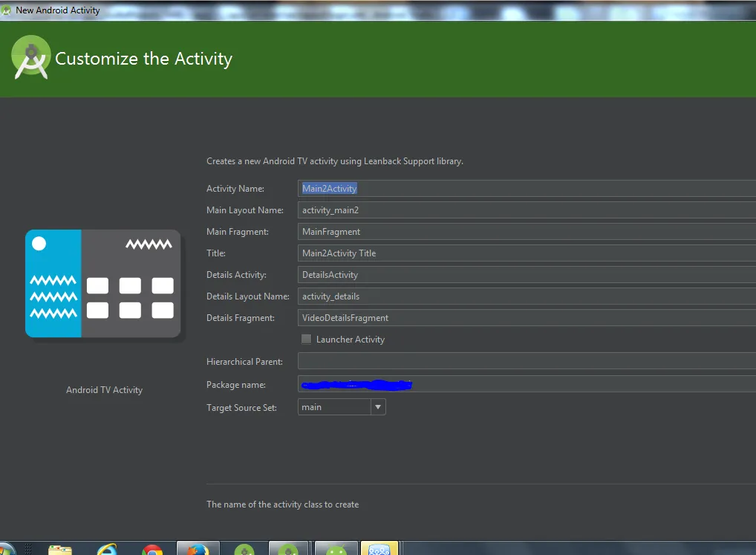Click 'The name of the activity class' hint
This screenshot has width=756, height=555.
coord(282,504)
